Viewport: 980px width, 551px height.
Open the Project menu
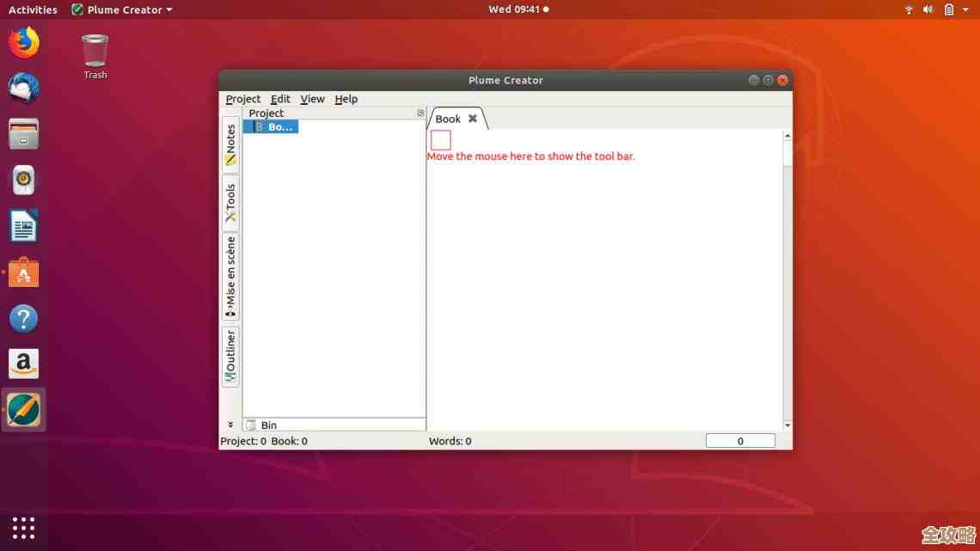point(242,99)
